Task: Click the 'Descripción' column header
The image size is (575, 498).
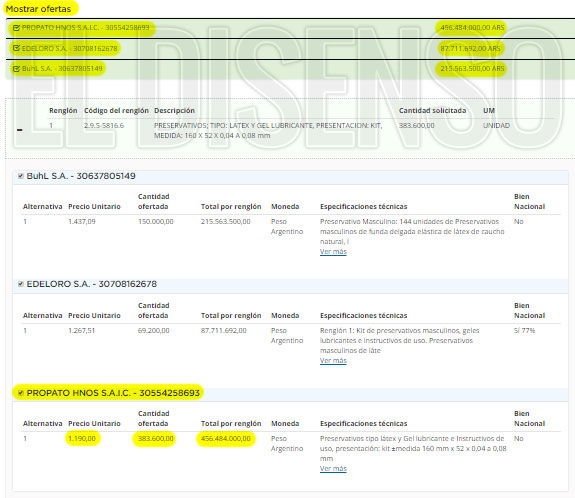Action: coord(174,110)
